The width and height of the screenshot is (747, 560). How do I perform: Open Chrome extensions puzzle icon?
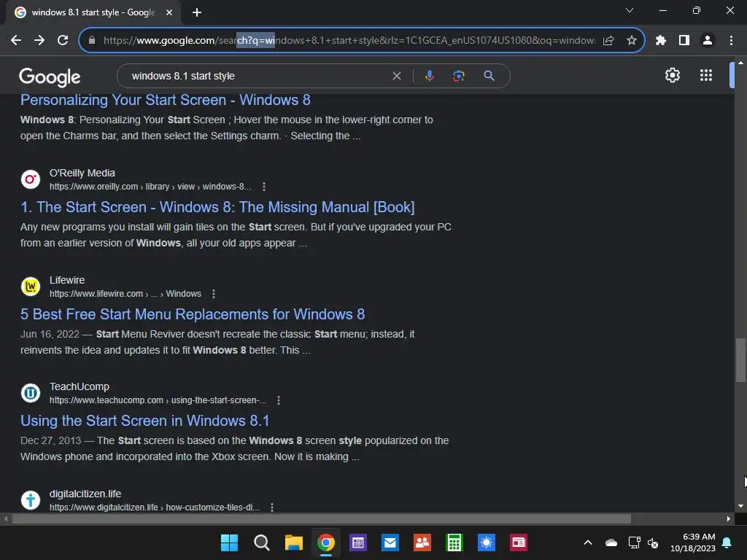pos(660,41)
